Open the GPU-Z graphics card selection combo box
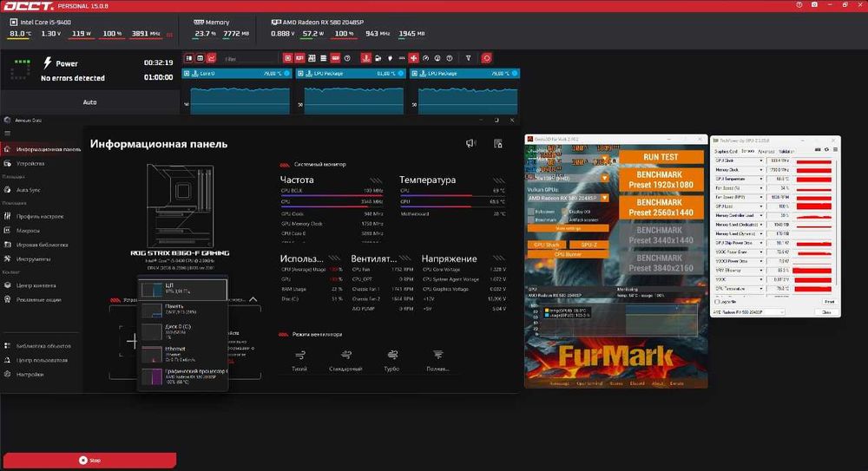This screenshot has width=868, height=471. coord(748,312)
